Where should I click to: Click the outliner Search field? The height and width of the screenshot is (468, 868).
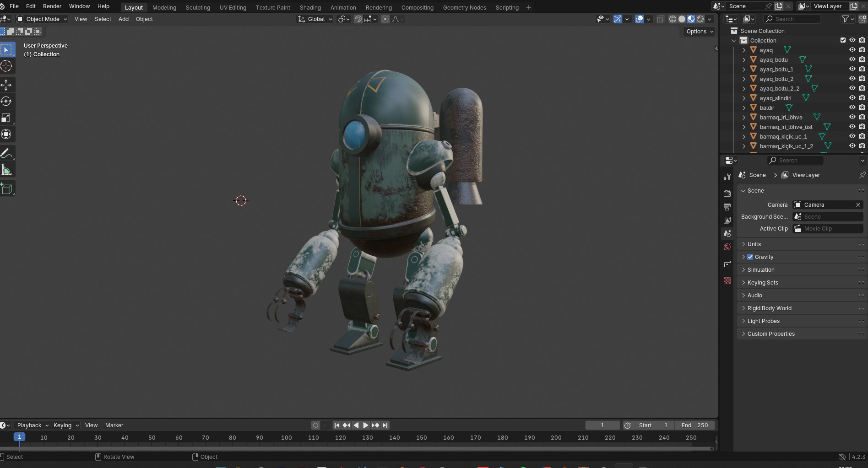(x=792, y=19)
